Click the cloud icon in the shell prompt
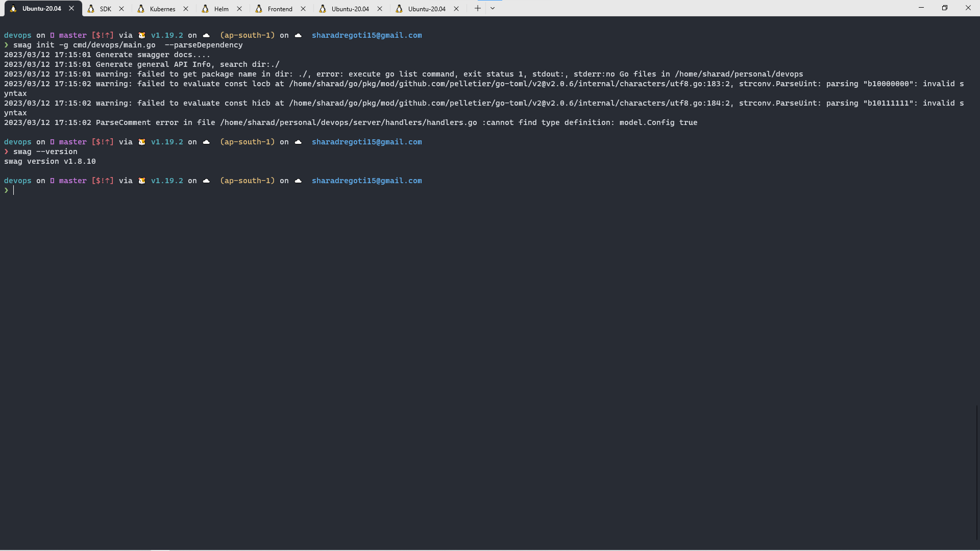The height and width of the screenshot is (551, 980). [206, 35]
